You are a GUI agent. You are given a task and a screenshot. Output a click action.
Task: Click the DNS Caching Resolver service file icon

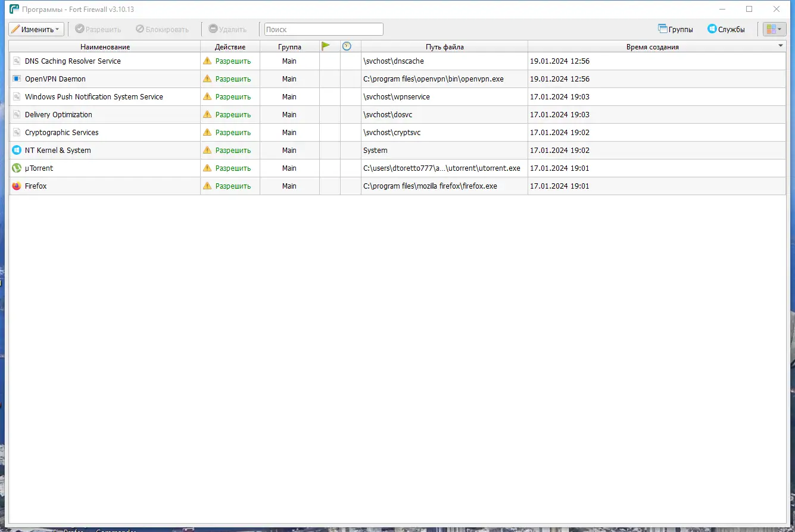[x=17, y=61]
